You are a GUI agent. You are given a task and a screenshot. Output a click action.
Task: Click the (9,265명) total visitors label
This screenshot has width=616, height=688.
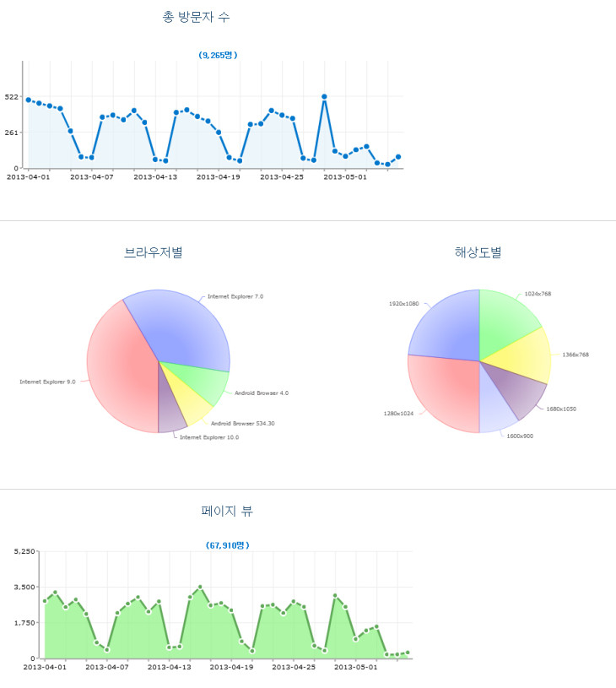click(x=218, y=55)
